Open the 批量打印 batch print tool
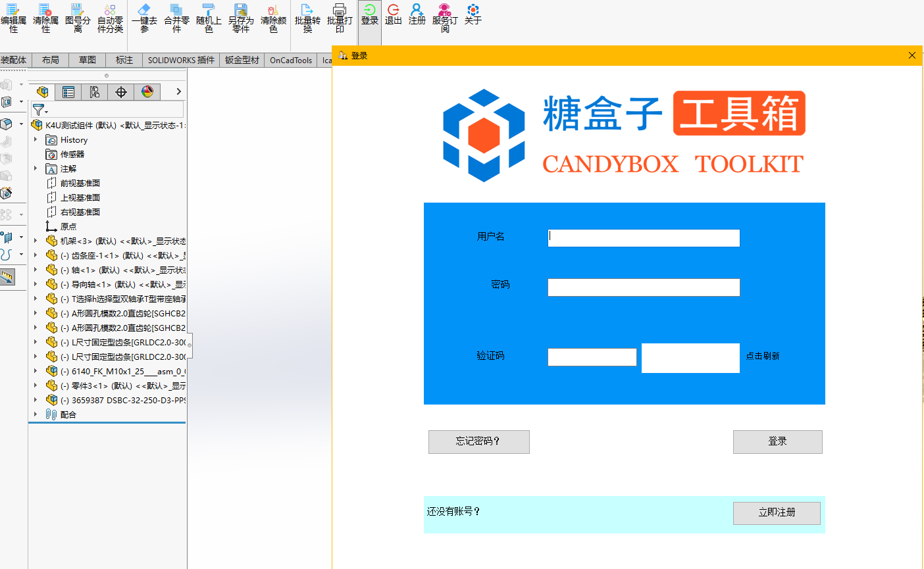The image size is (924, 569). (x=340, y=18)
